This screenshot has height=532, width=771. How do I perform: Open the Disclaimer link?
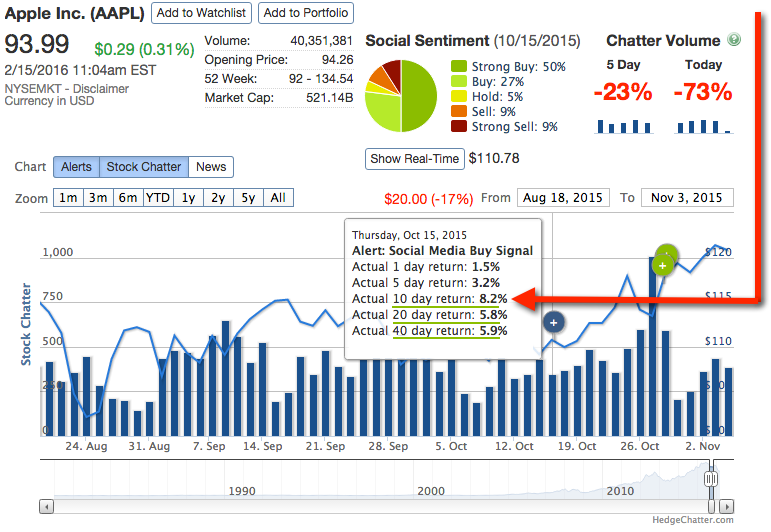click(x=102, y=89)
